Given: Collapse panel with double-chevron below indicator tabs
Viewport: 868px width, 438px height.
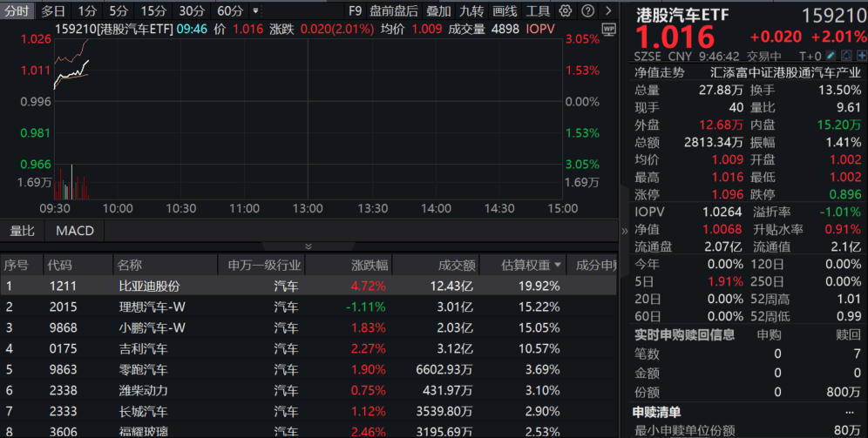Looking at the screenshot, I should pos(309,246).
